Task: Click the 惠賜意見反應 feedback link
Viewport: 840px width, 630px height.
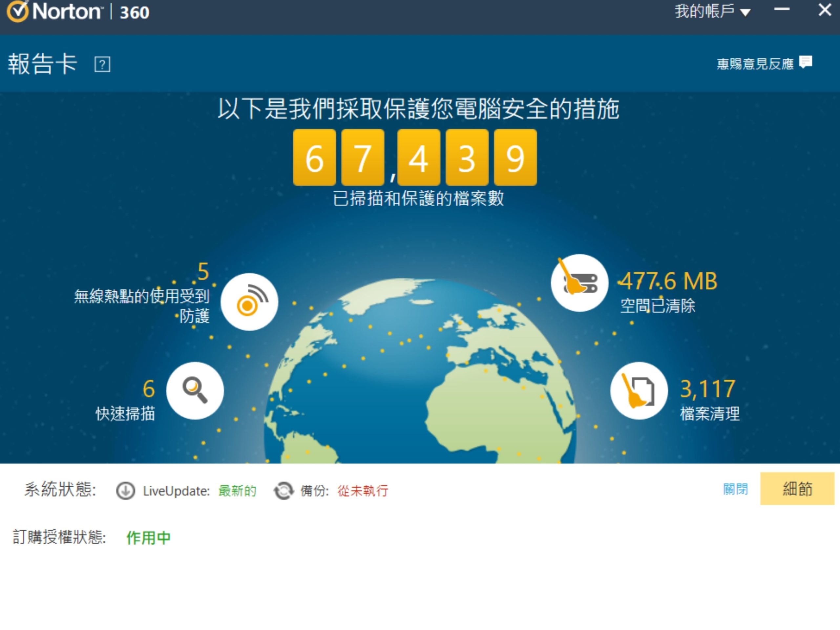Action: click(755, 64)
